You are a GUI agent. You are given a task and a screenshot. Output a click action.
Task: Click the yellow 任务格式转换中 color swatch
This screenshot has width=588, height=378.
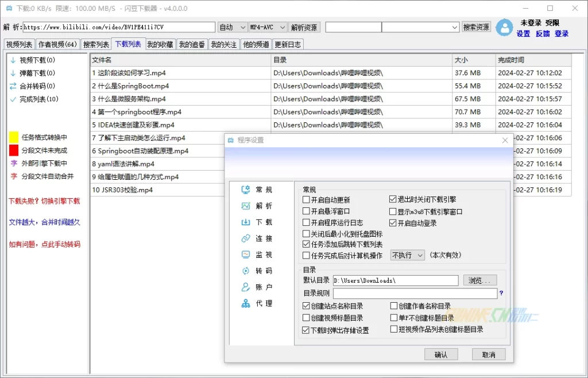coord(14,137)
